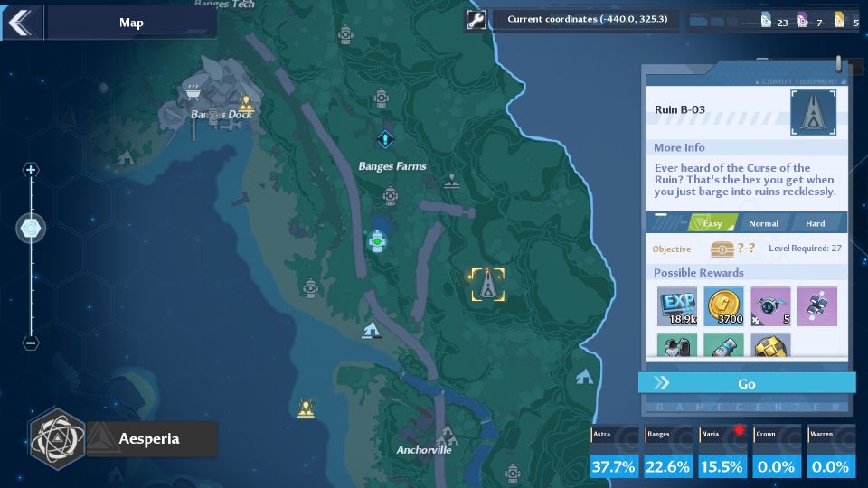Screen dimensions: 868x488
Task: Click the EXP 18.9k reward icon
Action: [677, 306]
